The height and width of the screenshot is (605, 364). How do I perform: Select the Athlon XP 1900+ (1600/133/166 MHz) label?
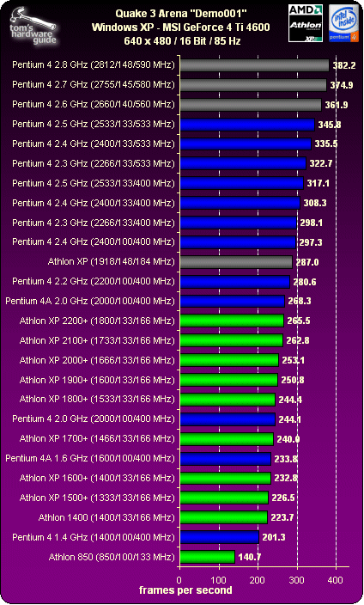point(97,380)
